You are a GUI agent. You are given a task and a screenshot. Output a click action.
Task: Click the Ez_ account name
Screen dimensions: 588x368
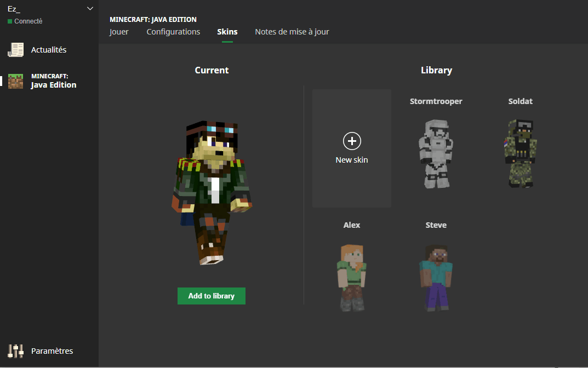[x=14, y=9]
